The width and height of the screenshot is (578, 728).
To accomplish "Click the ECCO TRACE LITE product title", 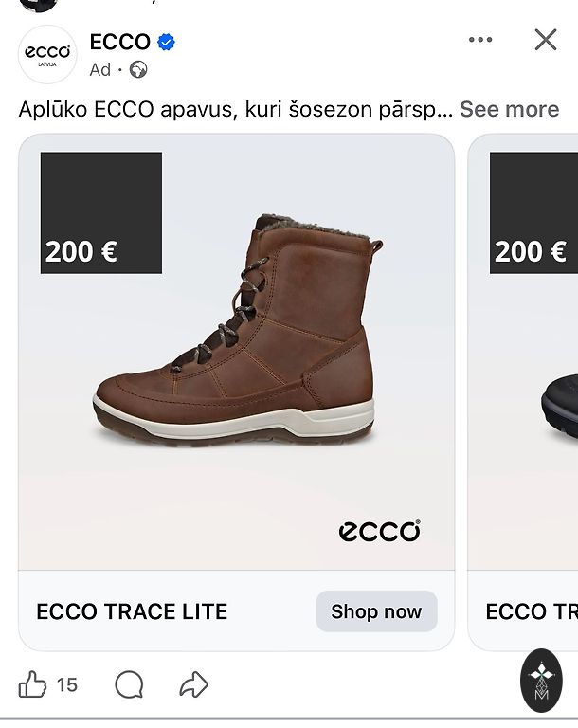I will coord(132,611).
